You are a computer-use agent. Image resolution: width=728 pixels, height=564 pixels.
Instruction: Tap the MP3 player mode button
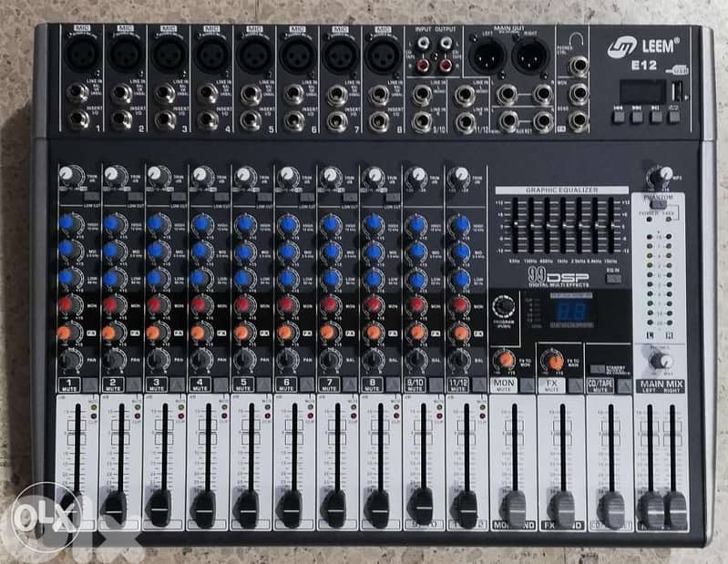(x=673, y=116)
